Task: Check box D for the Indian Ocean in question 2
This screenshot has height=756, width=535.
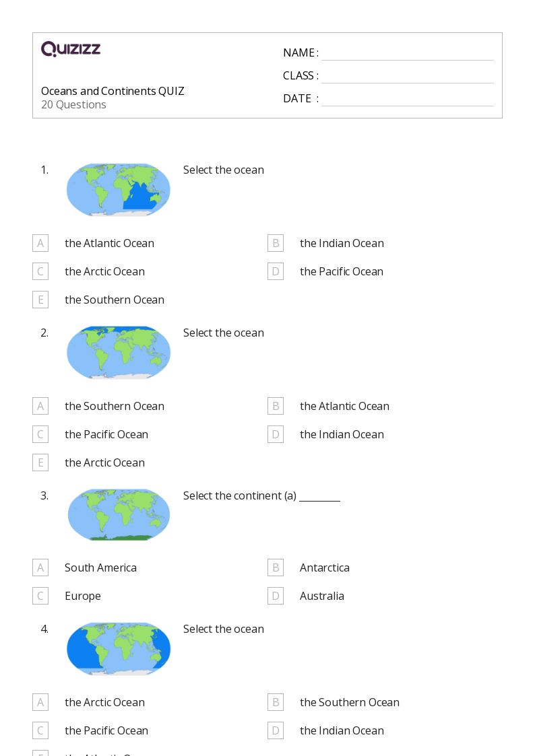Action: tap(276, 434)
